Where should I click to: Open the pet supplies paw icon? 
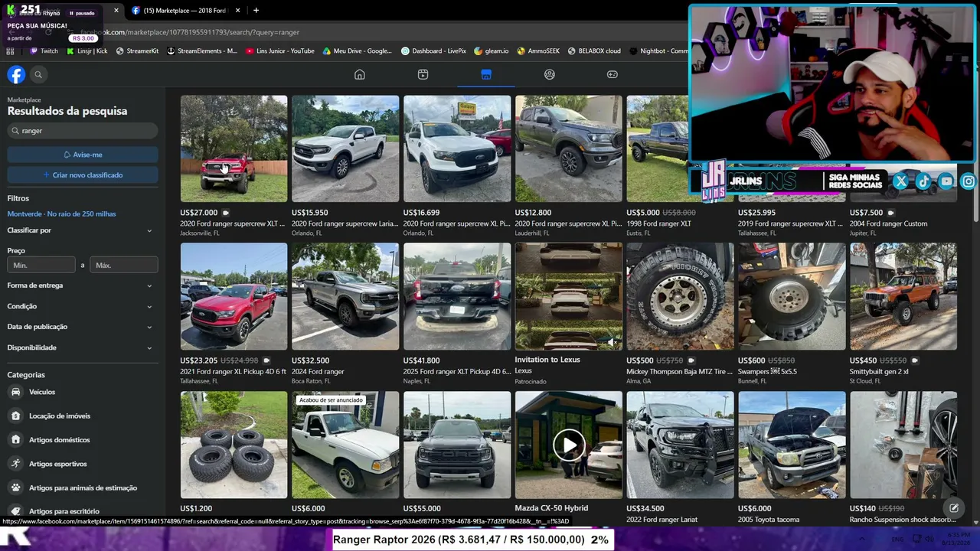(x=15, y=487)
